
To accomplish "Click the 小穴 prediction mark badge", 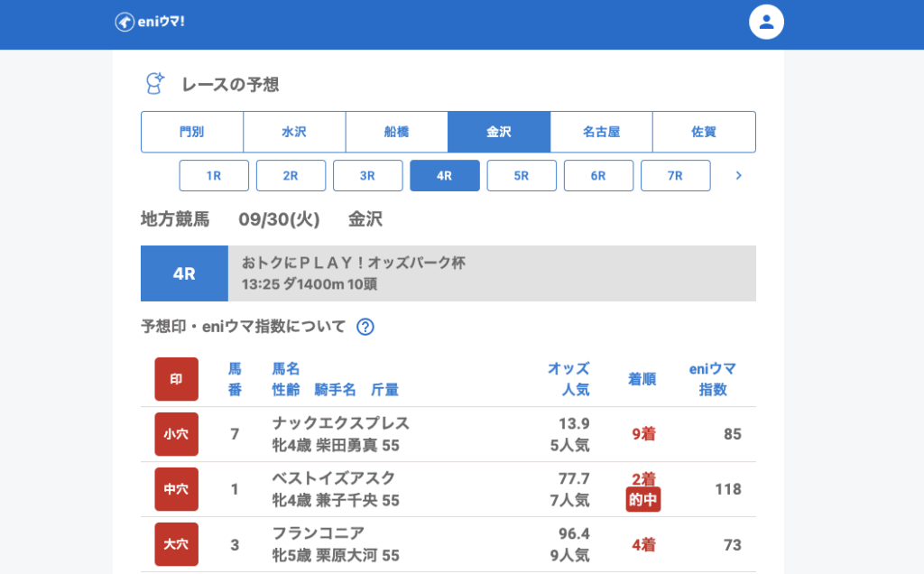I will coord(176,434).
